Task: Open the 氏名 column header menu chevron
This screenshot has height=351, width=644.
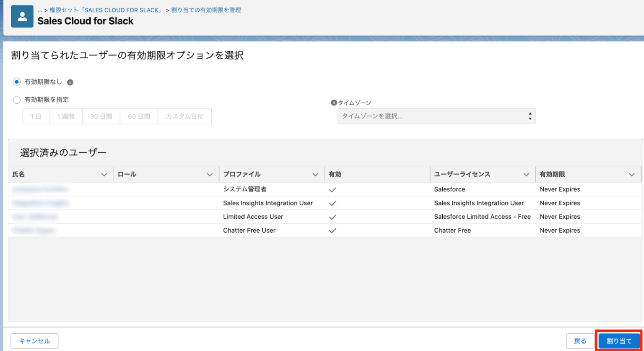Action: point(104,175)
